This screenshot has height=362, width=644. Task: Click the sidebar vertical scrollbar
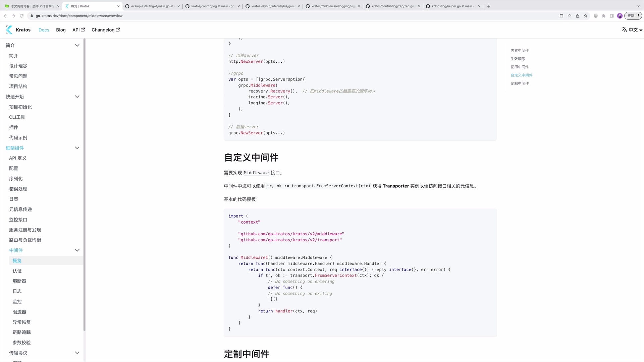click(85, 184)
